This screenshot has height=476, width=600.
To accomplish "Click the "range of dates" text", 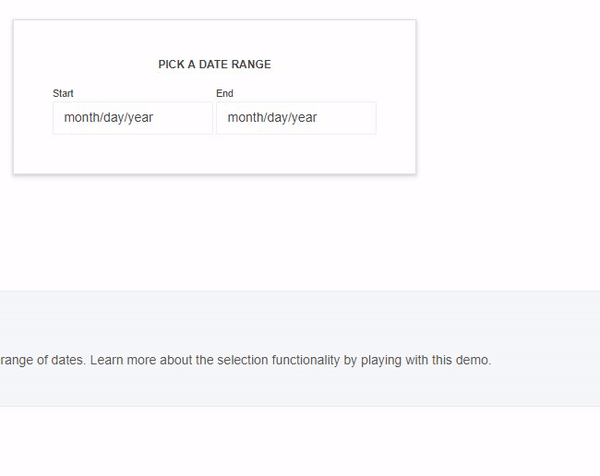I will [x=42, y=360].
